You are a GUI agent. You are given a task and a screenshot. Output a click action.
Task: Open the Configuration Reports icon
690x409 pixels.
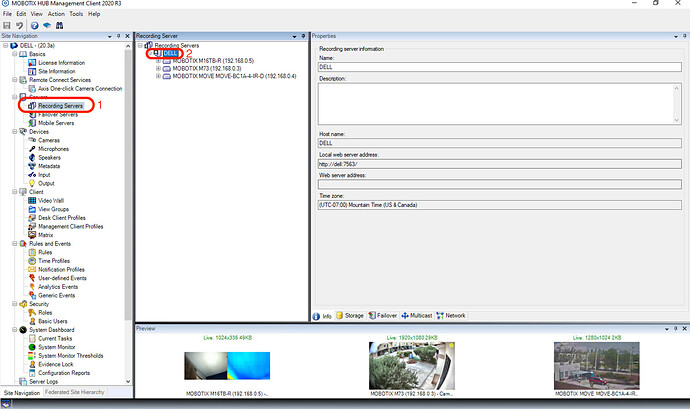click(x=32, y=373)
